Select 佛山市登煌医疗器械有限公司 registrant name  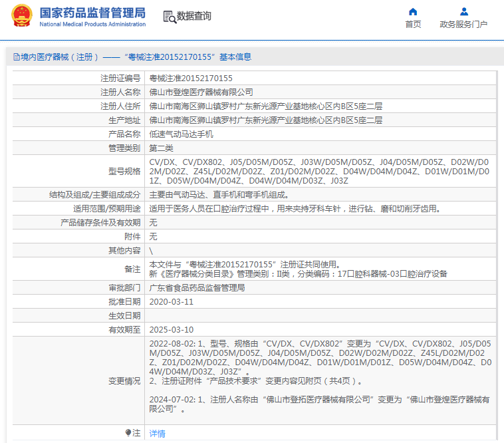201,92
